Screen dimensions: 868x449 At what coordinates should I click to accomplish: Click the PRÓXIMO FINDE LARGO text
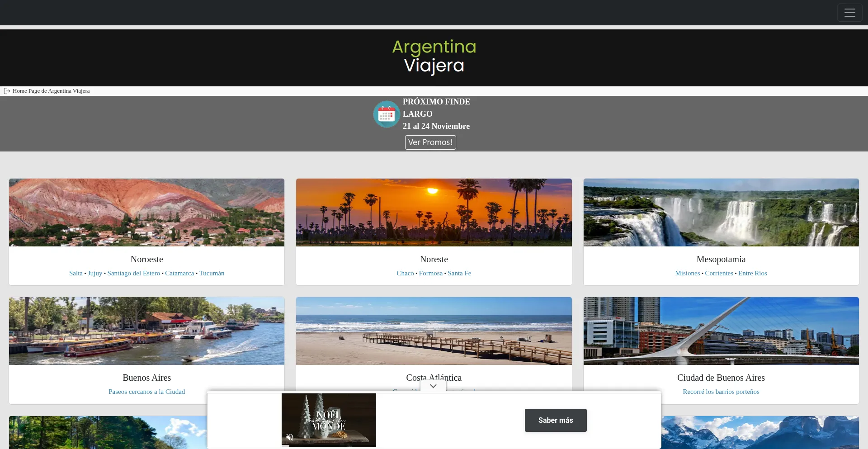(x=437, y=108)
